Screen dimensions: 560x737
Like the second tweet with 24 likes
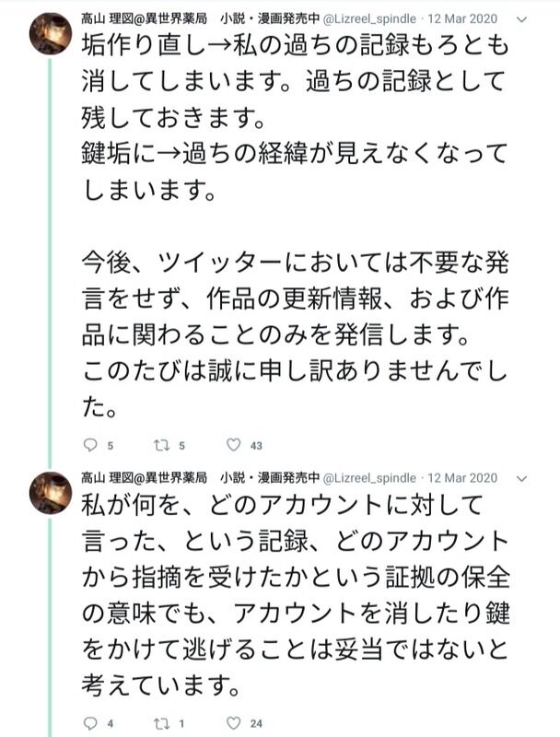pos(233,723)
